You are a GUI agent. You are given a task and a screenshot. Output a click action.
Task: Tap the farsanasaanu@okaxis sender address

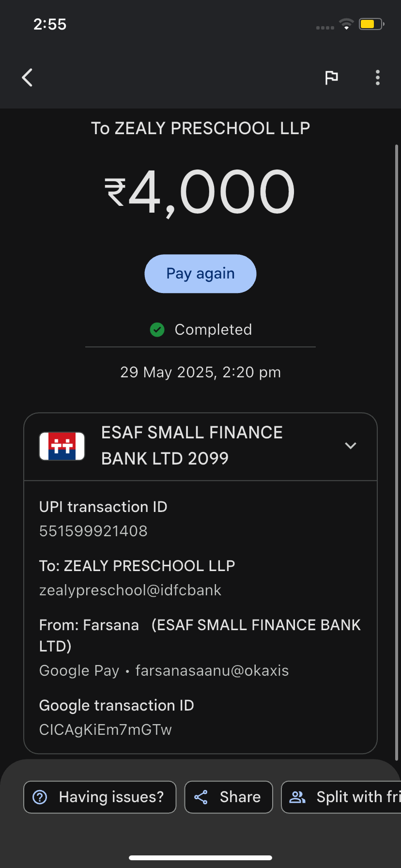click(x=212, y=670)
